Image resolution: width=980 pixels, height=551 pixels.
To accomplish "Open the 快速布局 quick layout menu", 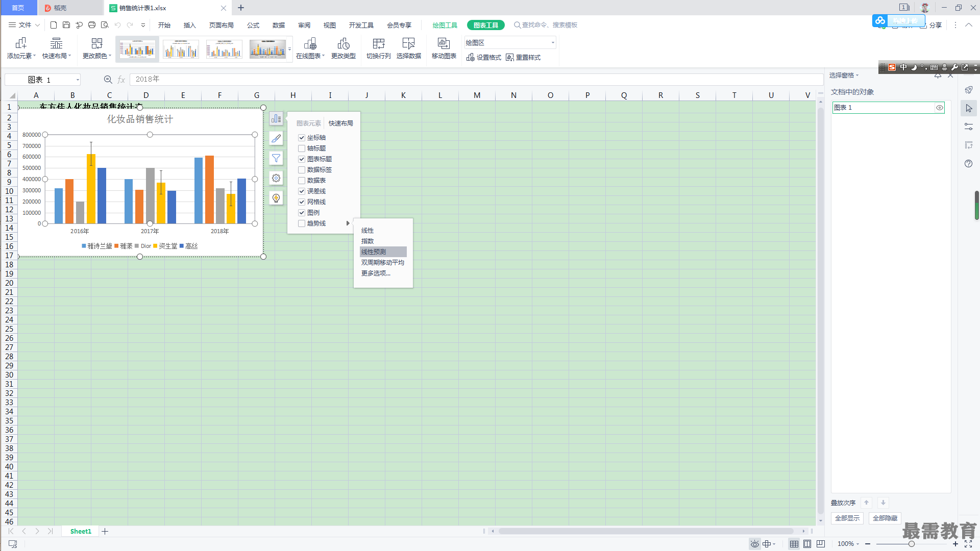I will (x=56, y=48).
